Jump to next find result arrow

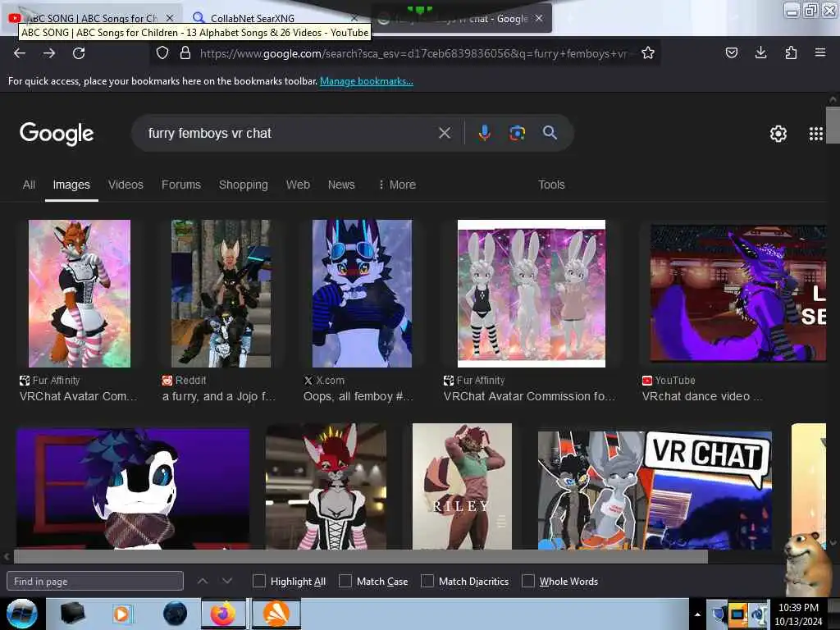click(x=227, y=581)
